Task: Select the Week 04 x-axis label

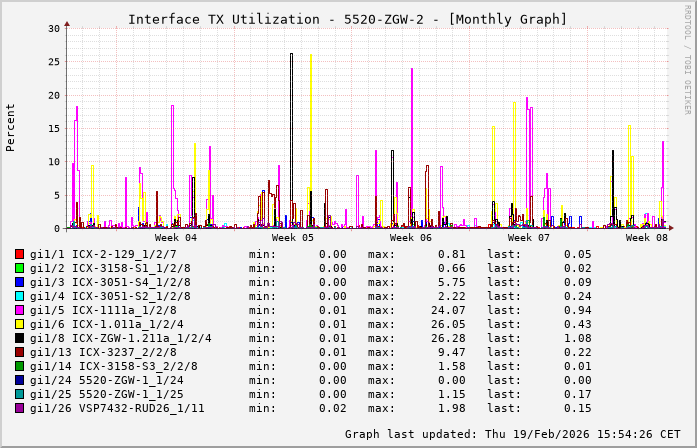Action: (x=176, y=238)
